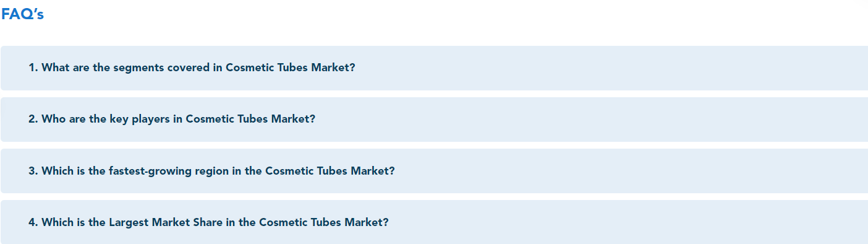The height and width of the screenshot is (244, 868).
Task: Select the first FAQ accordion row
Action: coord(434,68)
